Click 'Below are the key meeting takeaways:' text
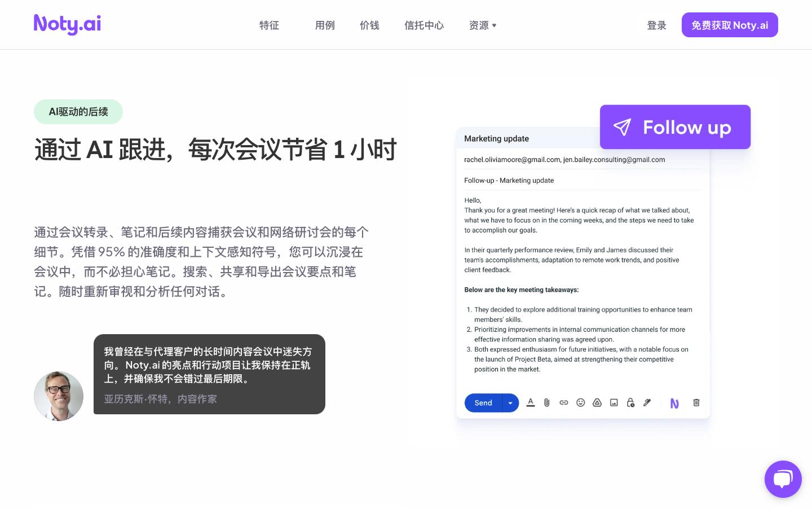Viewport: 812px width, 508px height. tap(522, 290)
